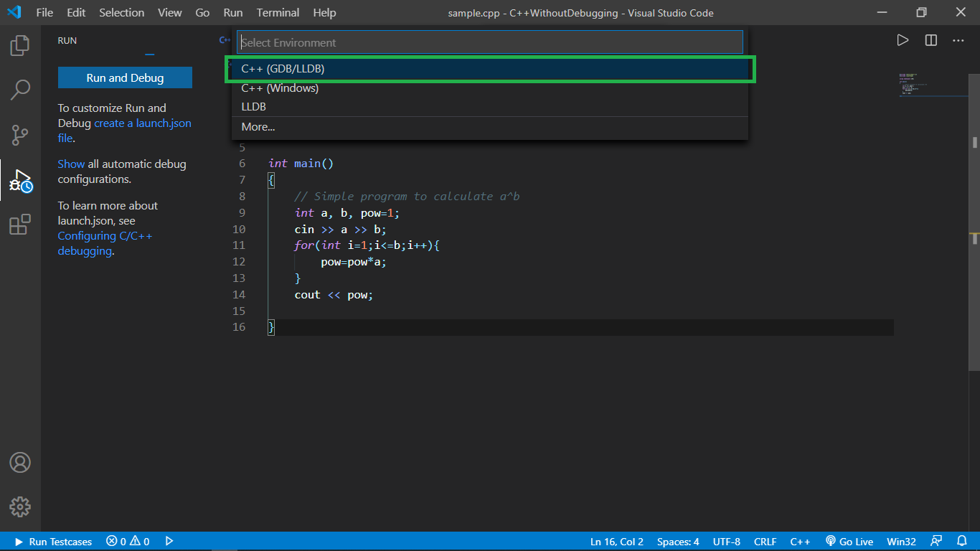Click line number 15 in the gutter
Viewport: 980px width, 551px height.
coord(239,311)
